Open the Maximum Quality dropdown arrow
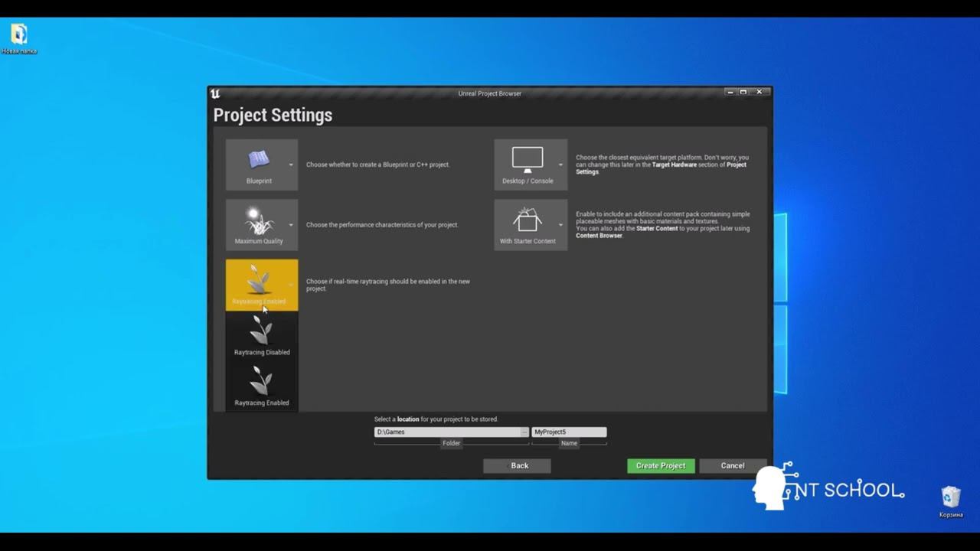 tap(291, 225)
